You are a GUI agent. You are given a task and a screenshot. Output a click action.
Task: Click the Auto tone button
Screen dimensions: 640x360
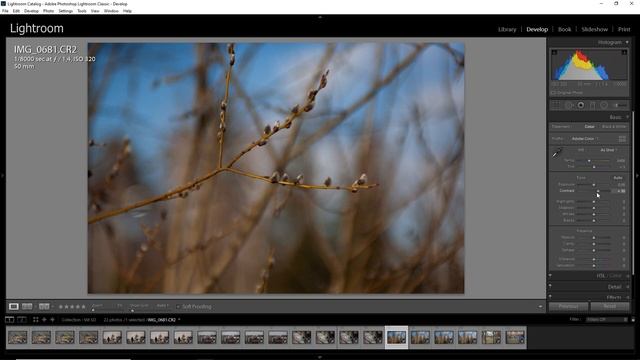(x=618, y=178)
